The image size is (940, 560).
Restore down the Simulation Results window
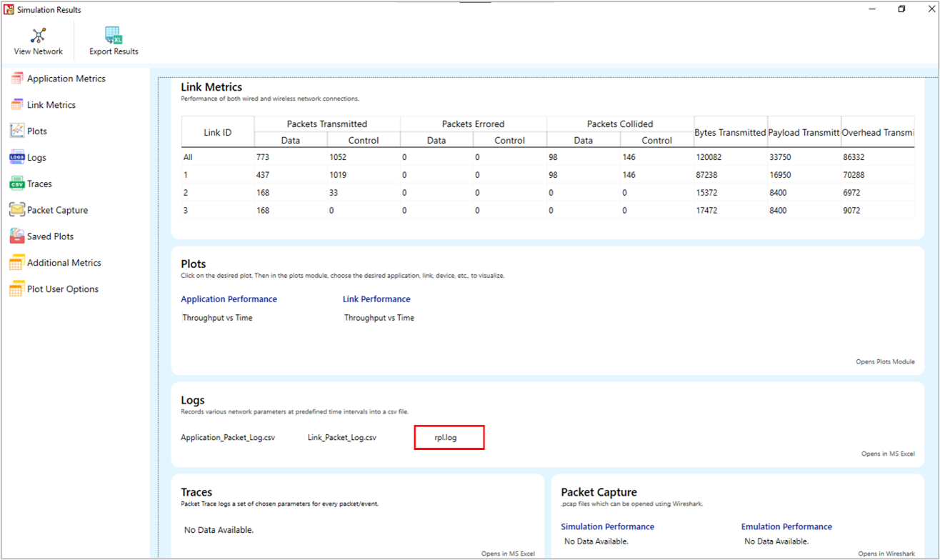click(901, 9)
